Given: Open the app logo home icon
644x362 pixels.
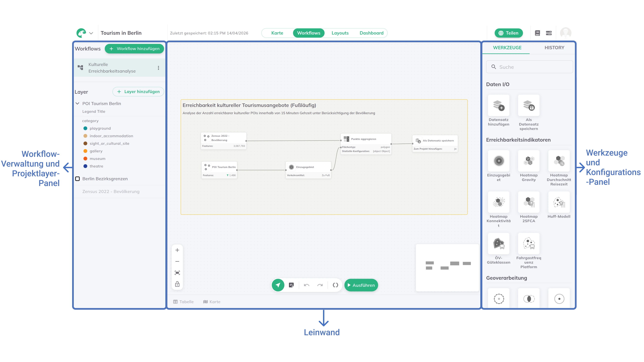Looking at the screenshot, I should coord(81,33).
